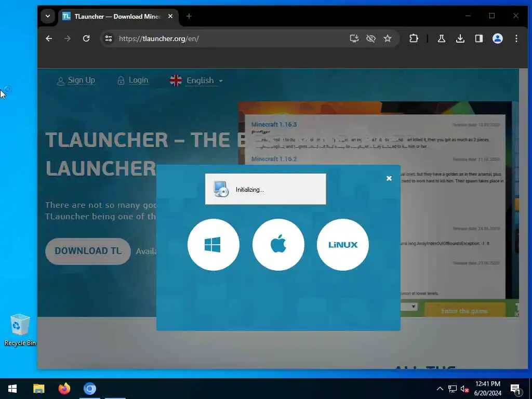Open the Windows Start menu

pyautogui.click(x=12, y=389)
